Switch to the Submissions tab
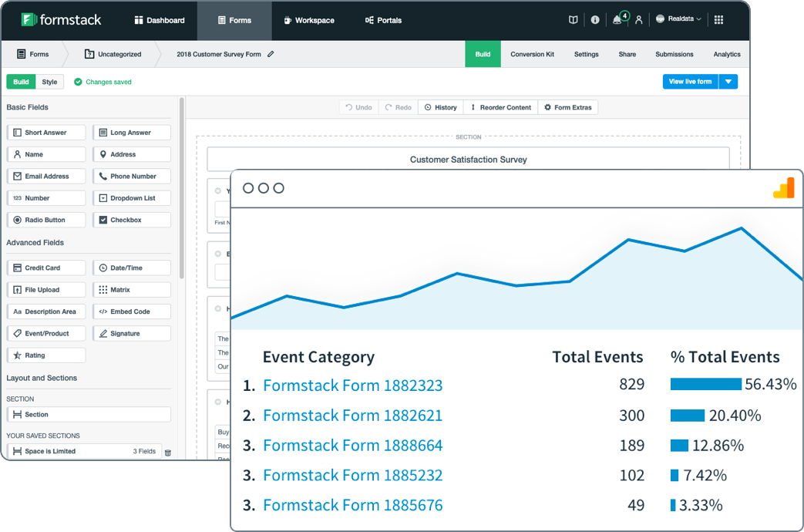This screenshot has height=532, width=804. tap(674, 54)
